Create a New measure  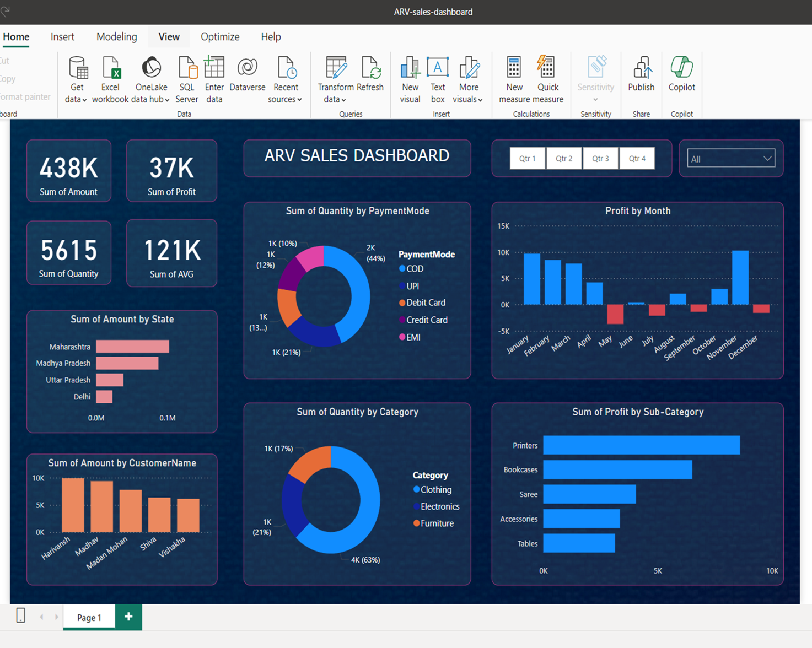[x=513, y=77]
